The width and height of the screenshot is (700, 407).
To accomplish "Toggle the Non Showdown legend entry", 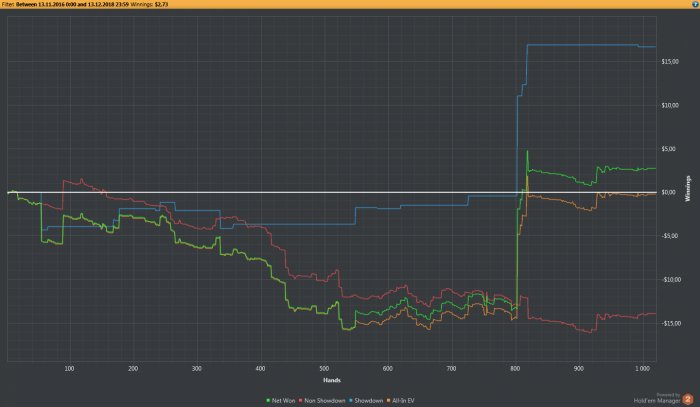I will pyautogui.click(x=322, y=401).
